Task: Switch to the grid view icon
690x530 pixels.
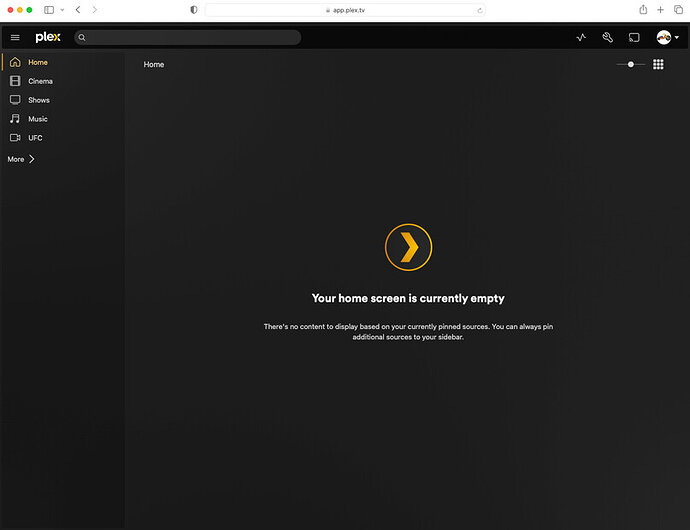Action: coord(658,64)
